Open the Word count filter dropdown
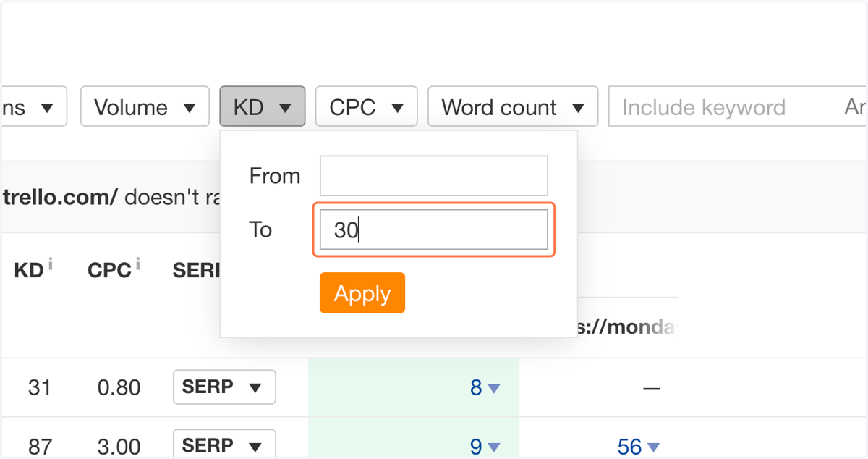 coord(513,107)
